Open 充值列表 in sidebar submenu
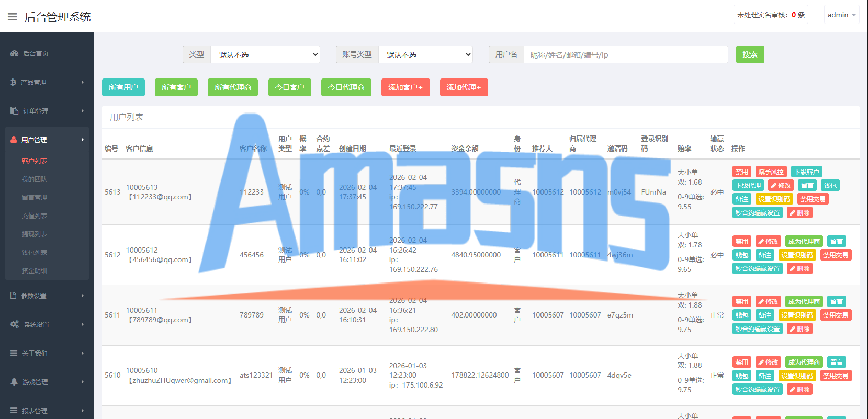 (35, 216)
